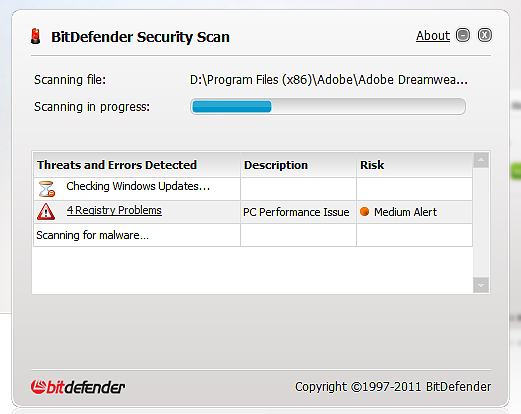Click the scrollbar up arrow
The width and height of the screenshot is (521, 414).
tap(481, 160)
